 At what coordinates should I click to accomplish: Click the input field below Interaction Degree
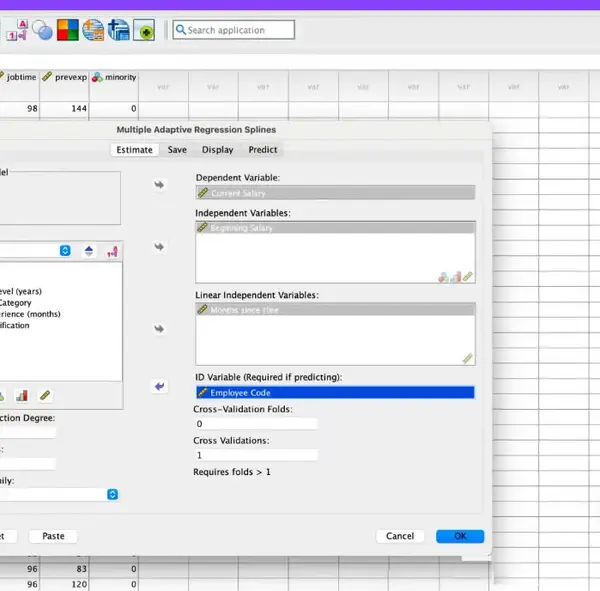[28, 464]
